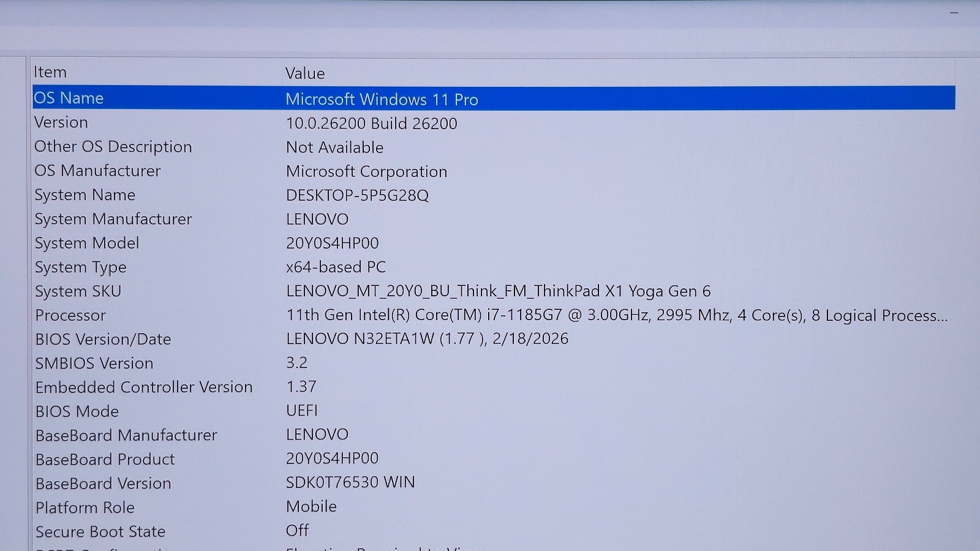Select the 1.37 controller version value
The width and height of the screenshot is (980, 551).
(301, 386)
